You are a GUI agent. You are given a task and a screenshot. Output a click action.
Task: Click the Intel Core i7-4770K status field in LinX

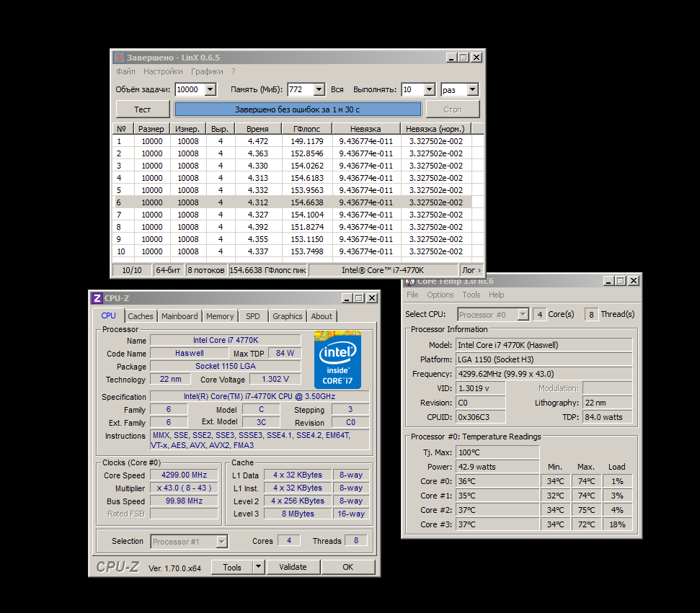point(383,270)
